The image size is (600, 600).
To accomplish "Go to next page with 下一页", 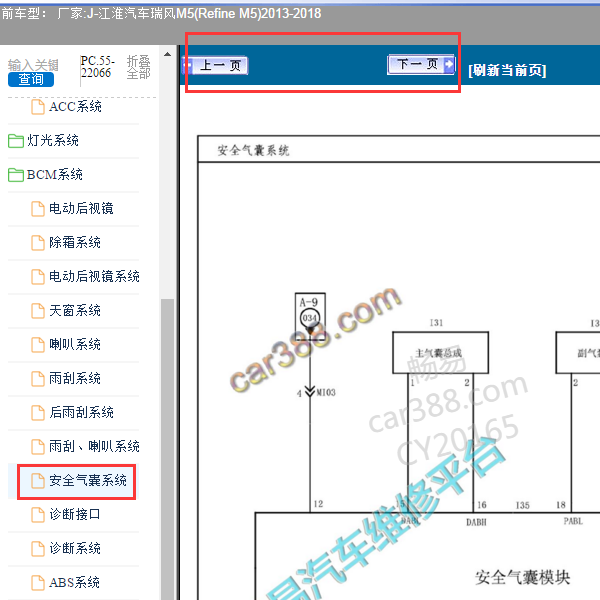I will coord(421,64).
